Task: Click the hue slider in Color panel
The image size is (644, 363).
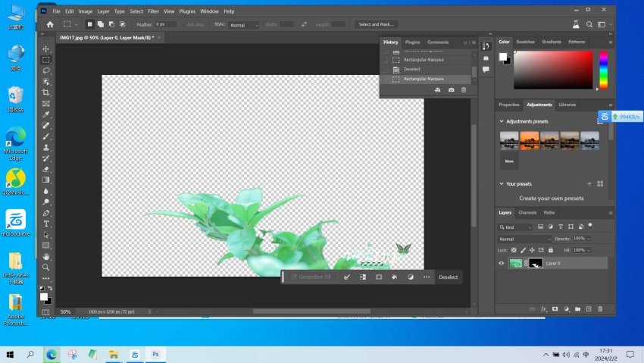Action: coord(603,70)
